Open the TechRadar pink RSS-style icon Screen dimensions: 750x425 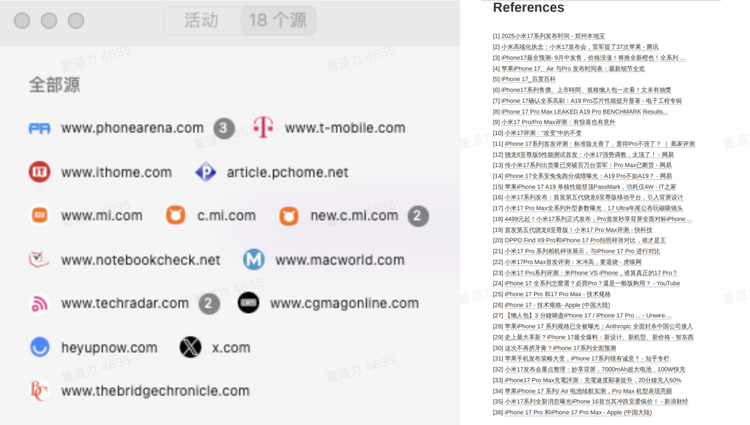[x=39, y=304]
